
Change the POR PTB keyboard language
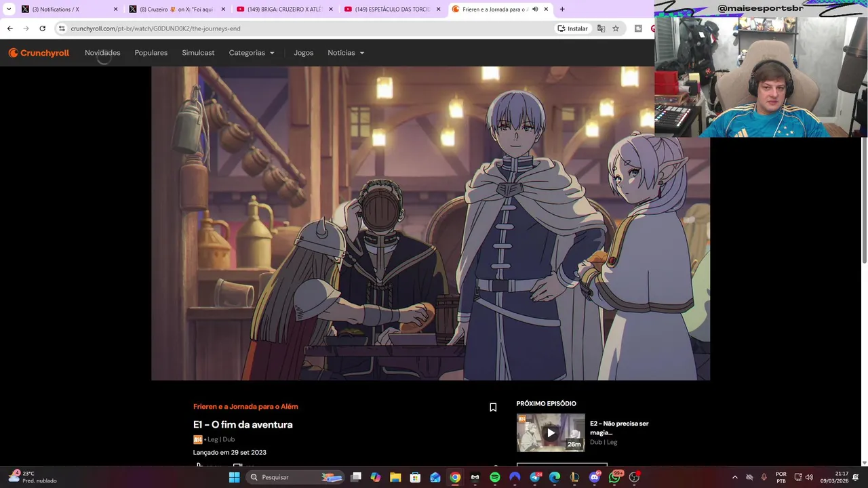coord(781,477)
